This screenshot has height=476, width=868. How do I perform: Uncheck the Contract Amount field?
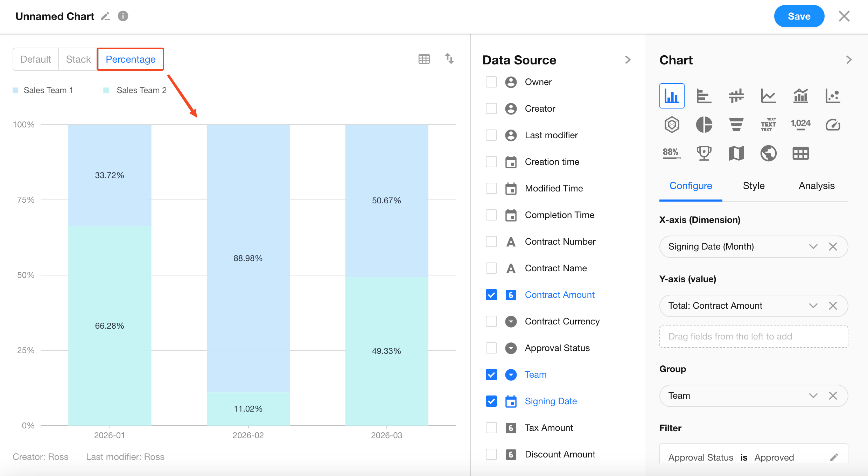pyautogui.click(x=491, y=295)
